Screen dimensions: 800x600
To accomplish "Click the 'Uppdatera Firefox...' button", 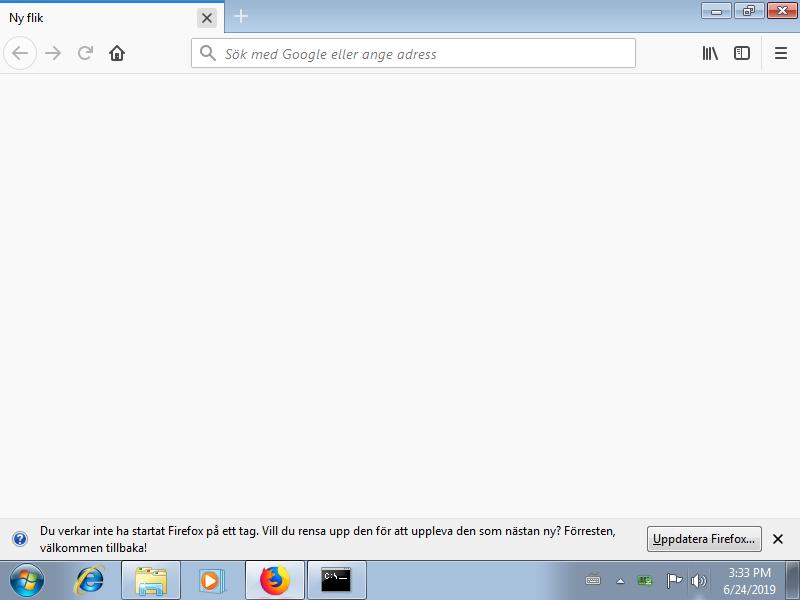I will 704,539.
